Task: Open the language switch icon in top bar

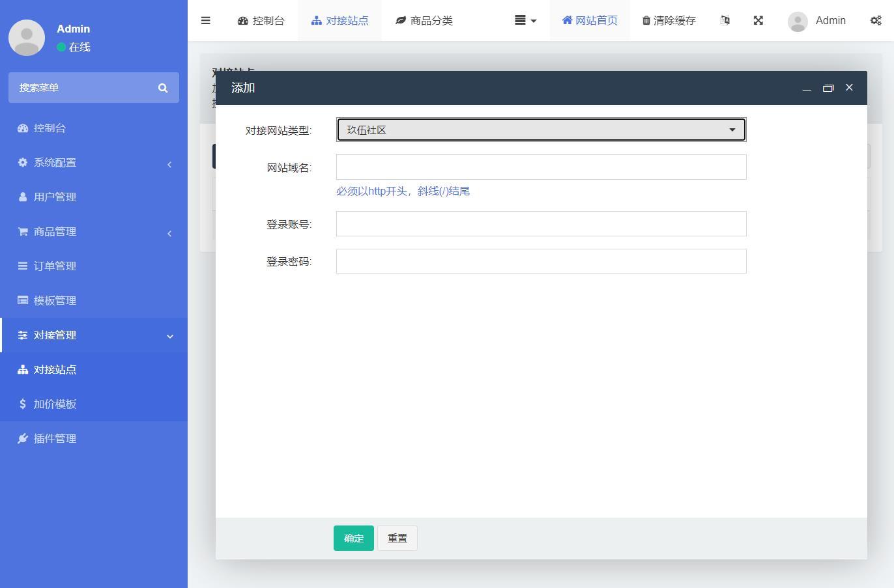Action: click(725, 20)
